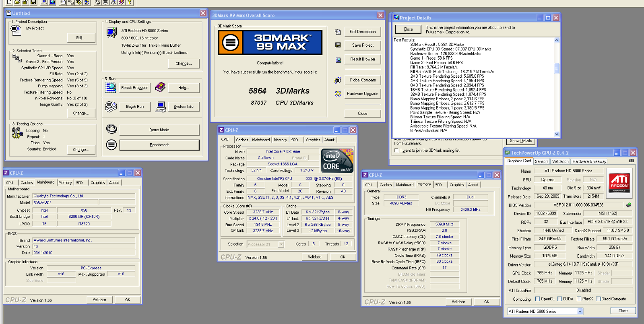Click the round icon beside Benchmark button
644x324 pixels.
[x=111, y=144]
